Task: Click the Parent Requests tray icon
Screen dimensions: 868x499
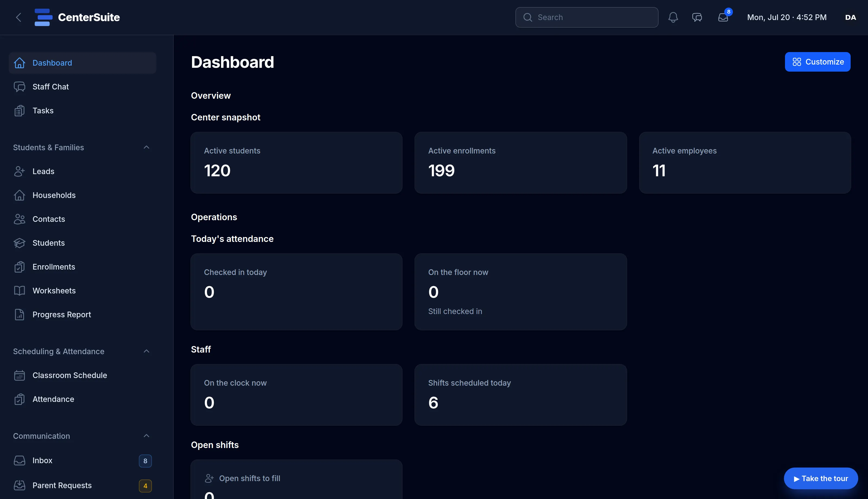Action: pos(20,486)
